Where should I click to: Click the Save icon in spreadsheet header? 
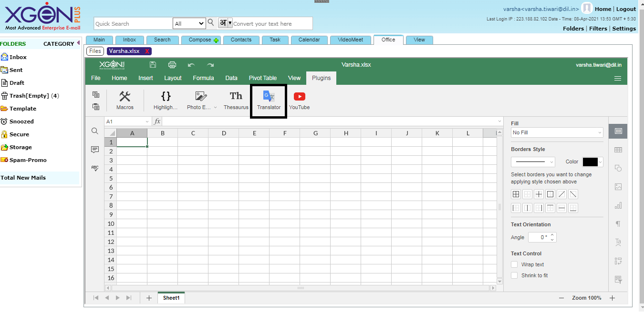(153, 65)
